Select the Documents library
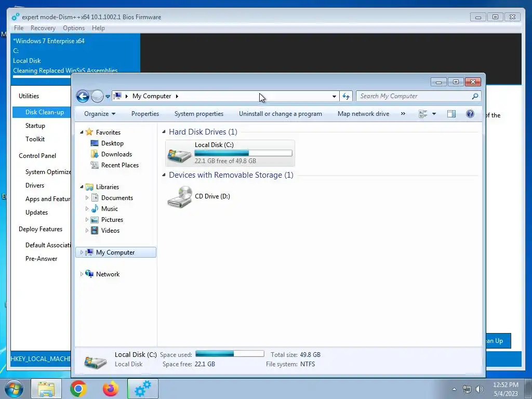The image size is (532, 399). pyautogui.click(x=117, y=198)
